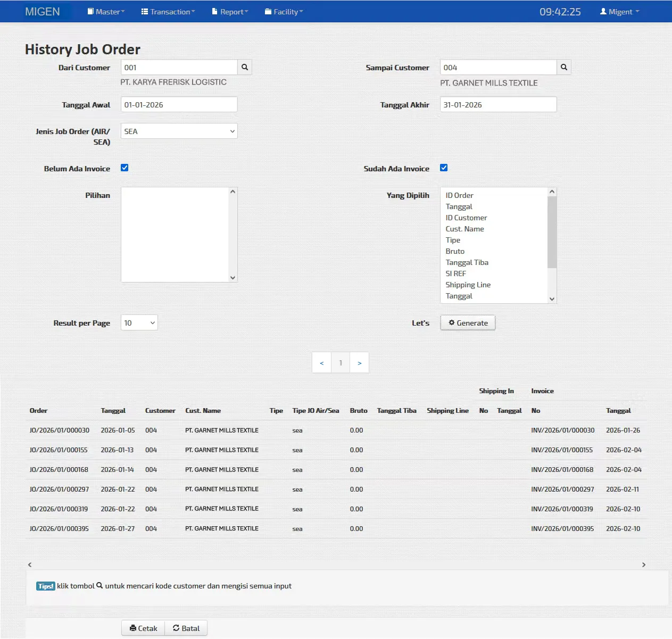The height and width of the screenshot is (639, 672).
Task: Open the Transaction menu
Action: 168,12
